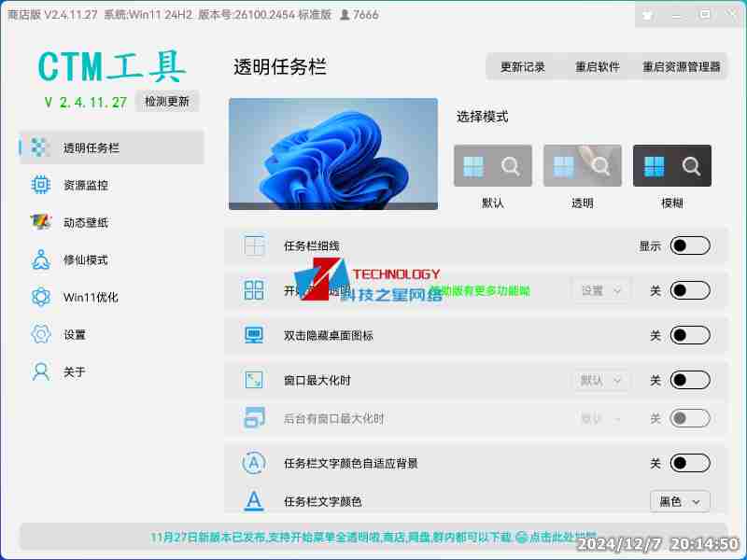Image resolution: width=747 pixels, height=560 pixels.
Task: Open the 设置 dropdown in start menu row
Action: click(x=600, y=290)
